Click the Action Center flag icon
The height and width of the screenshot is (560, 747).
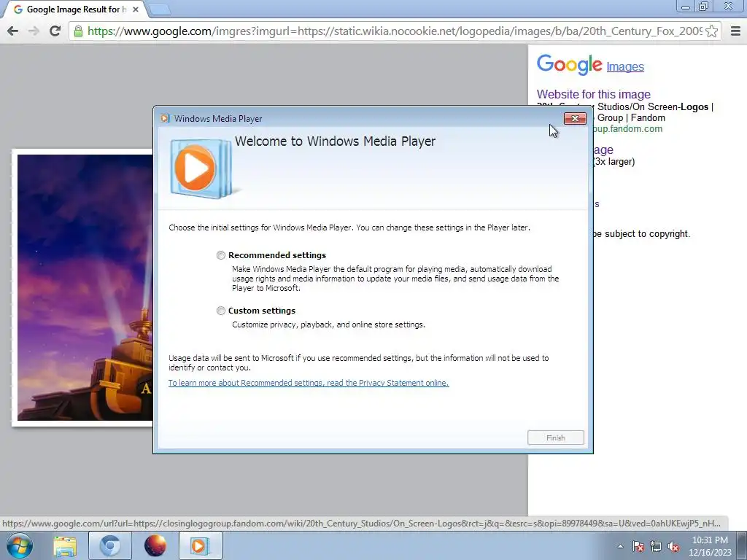click(638, 546)
